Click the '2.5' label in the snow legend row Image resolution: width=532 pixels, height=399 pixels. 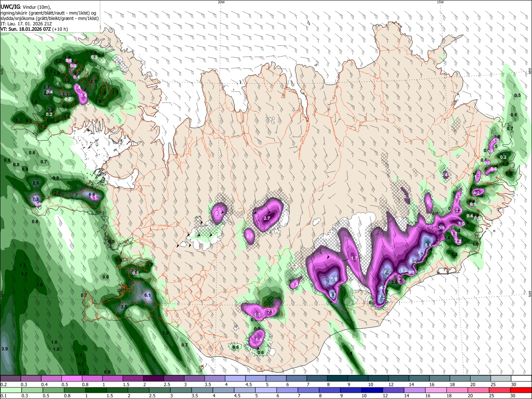click(x=167, y=384)
